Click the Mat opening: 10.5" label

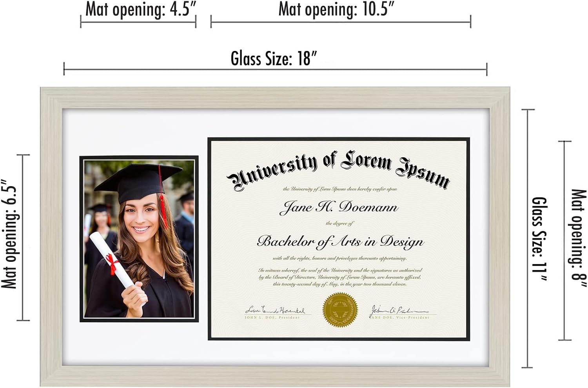336,9
